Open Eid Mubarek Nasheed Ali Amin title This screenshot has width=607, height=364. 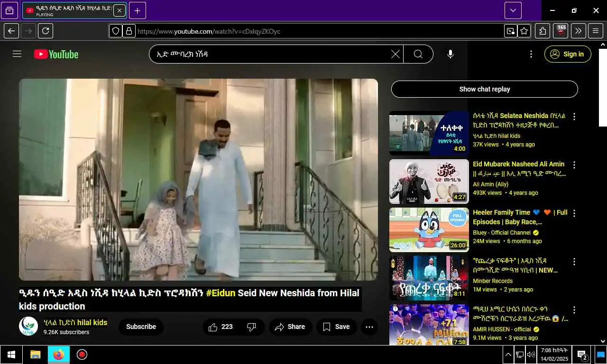[519, 169]
